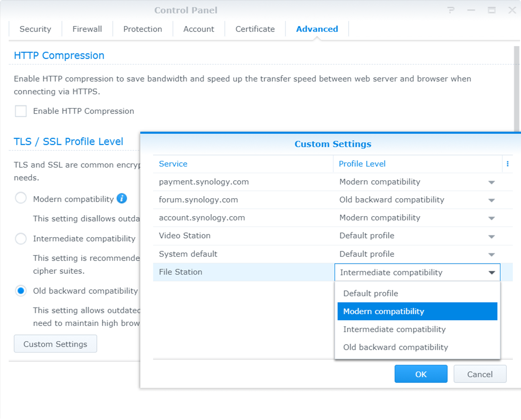Viewport: 521px width, 420px height.
Task: Open the column options via the three-dot icon
Action: click(507, 164)
